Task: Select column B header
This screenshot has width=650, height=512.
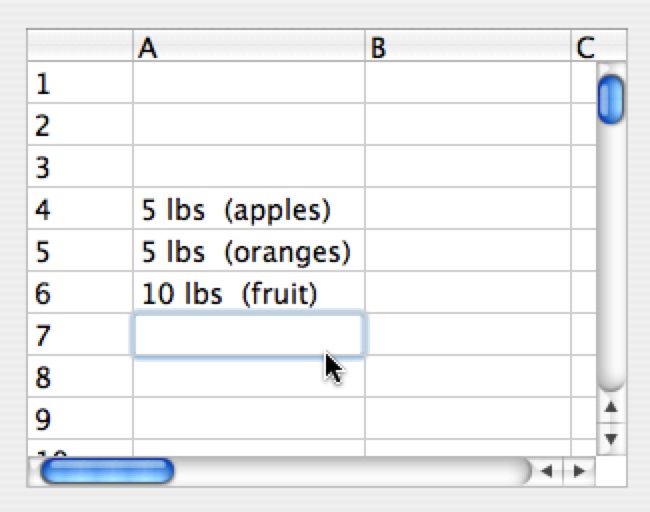Action: click(467, 47)
